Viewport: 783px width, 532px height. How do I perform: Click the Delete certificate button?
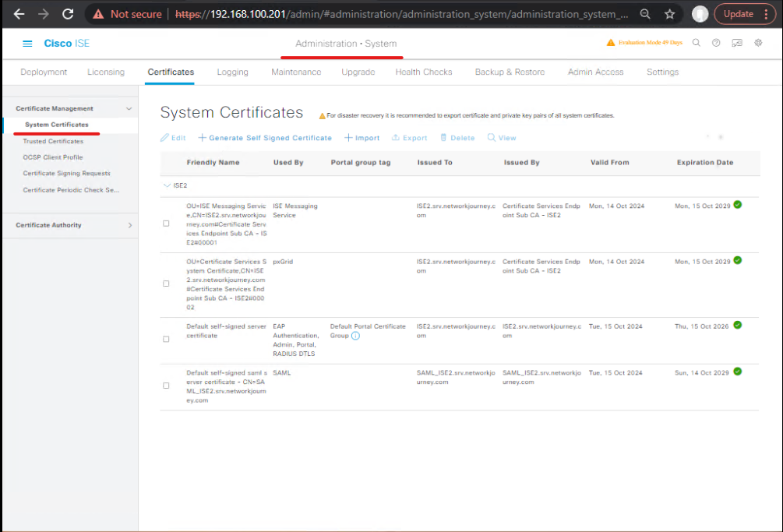(457, 138)
